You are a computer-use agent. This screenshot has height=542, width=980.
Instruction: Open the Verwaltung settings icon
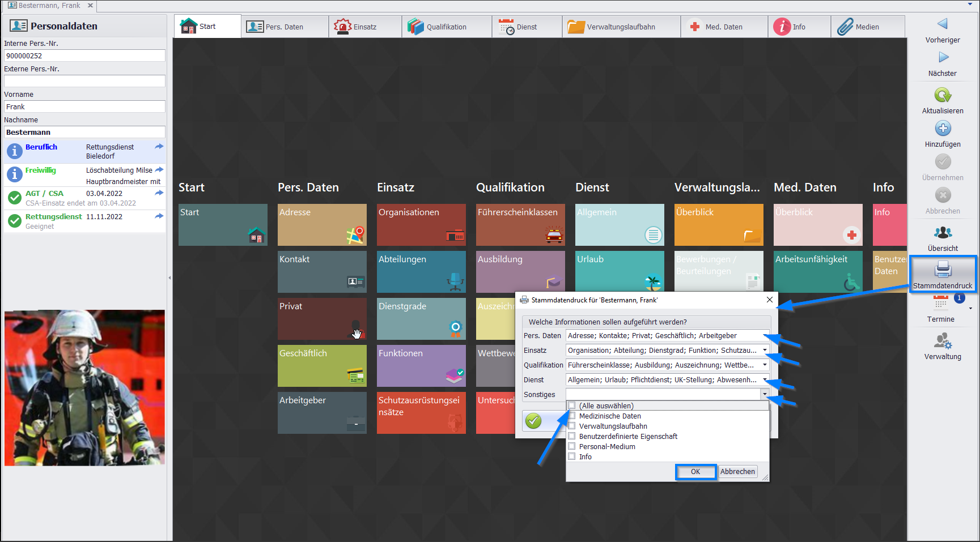[943, 341]
